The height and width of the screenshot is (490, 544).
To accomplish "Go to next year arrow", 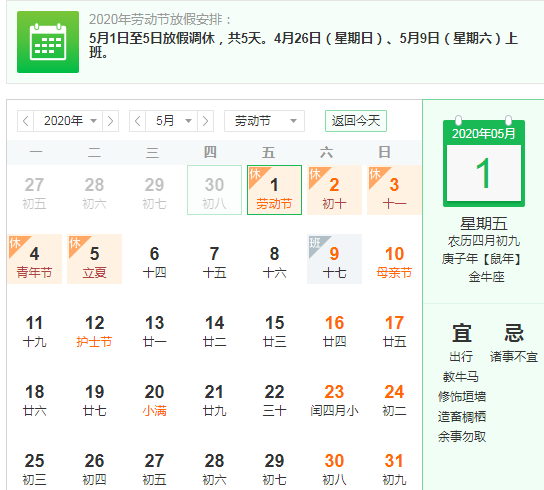I will [x=110, y=121].
